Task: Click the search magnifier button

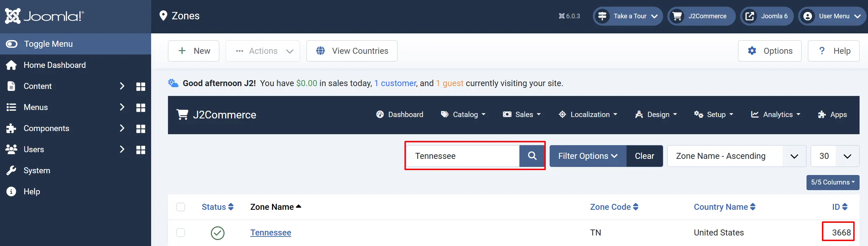Action: coord(532,156)
